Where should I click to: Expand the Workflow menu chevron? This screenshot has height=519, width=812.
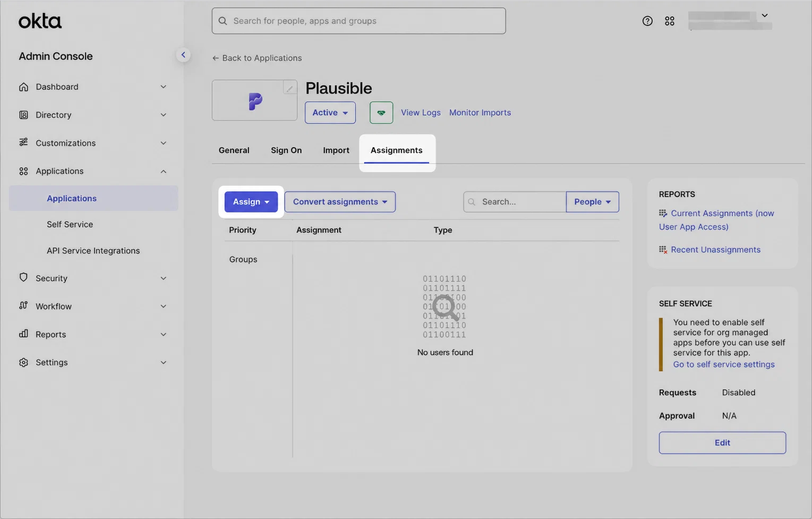[x=164, y=307]
